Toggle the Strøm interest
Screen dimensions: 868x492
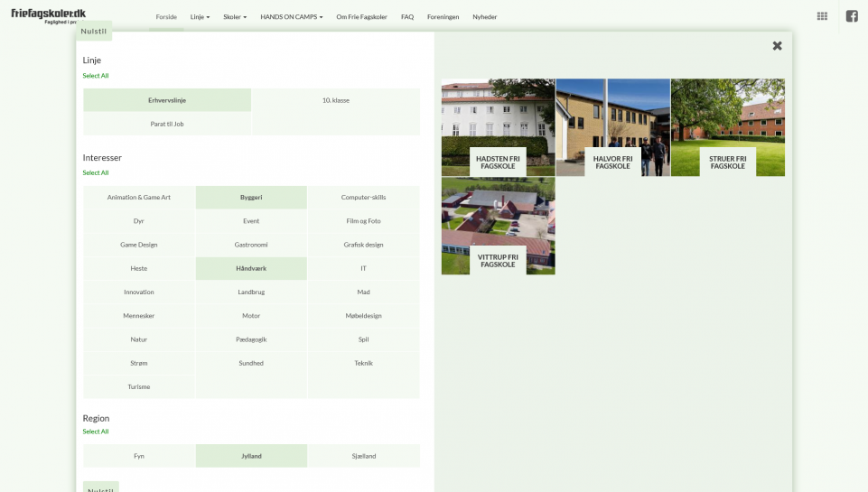point(139,364)
